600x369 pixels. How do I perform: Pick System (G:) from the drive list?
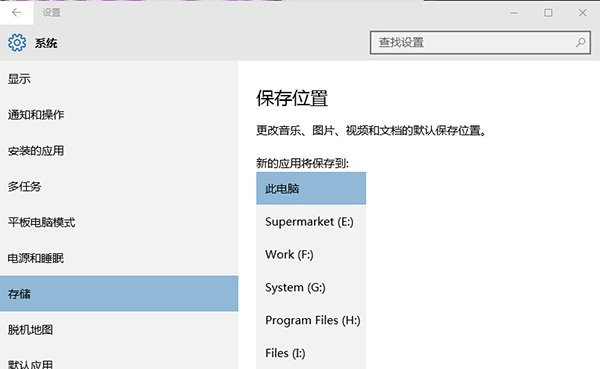pos(311,287)
